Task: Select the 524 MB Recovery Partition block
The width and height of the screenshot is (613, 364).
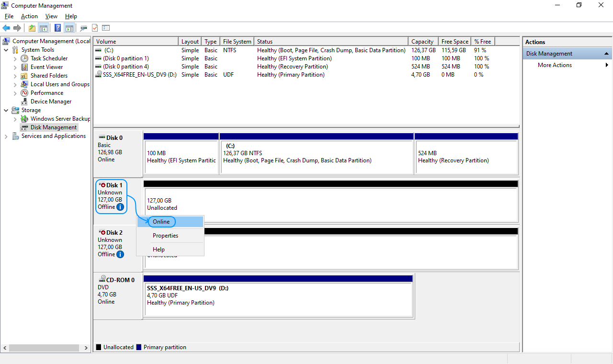Action: pyautogui.click(x=466, y=154)
